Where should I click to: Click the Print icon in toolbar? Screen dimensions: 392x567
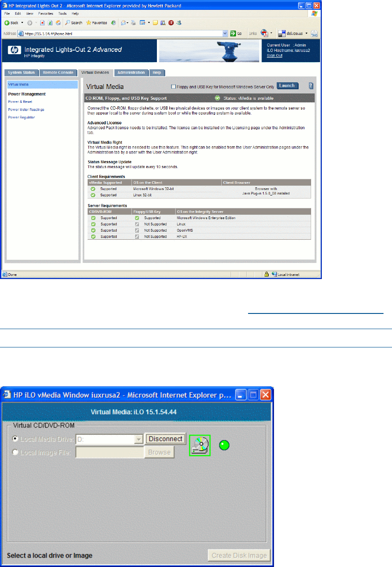coord(134,22)
